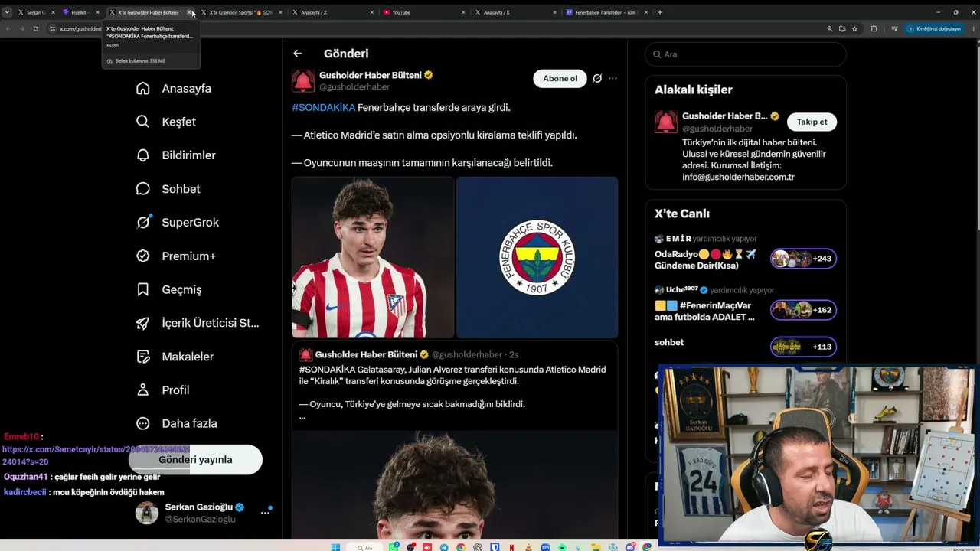Switch to the X'te Krampon Sports tab

click(240, 12)
